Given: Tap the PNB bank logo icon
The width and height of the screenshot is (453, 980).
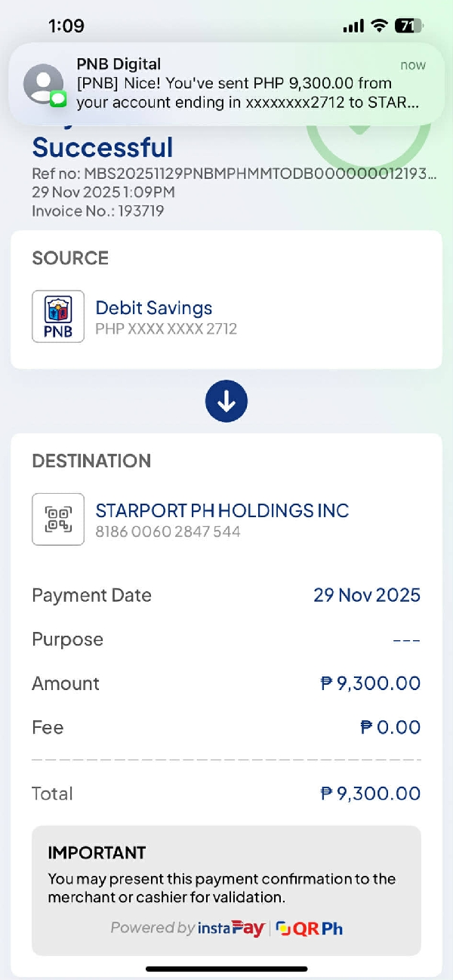Looking at the screenshot, I should (58, 316).
